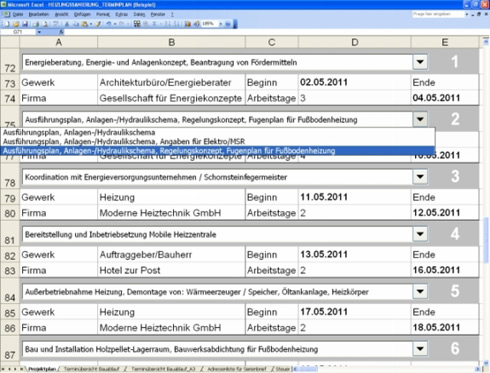
Task: Switch to the Adressenliste für Serienbrief tab
Action: tap(237, 369)
